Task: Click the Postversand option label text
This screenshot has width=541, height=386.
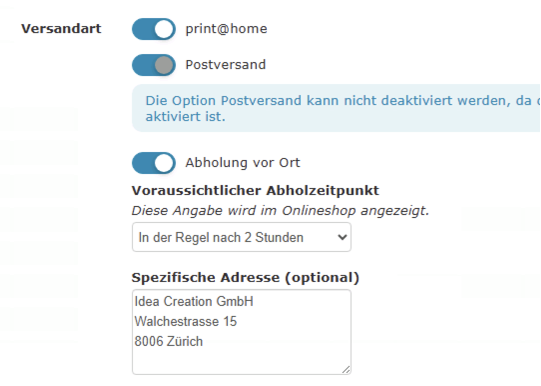Action: [226, 65]
